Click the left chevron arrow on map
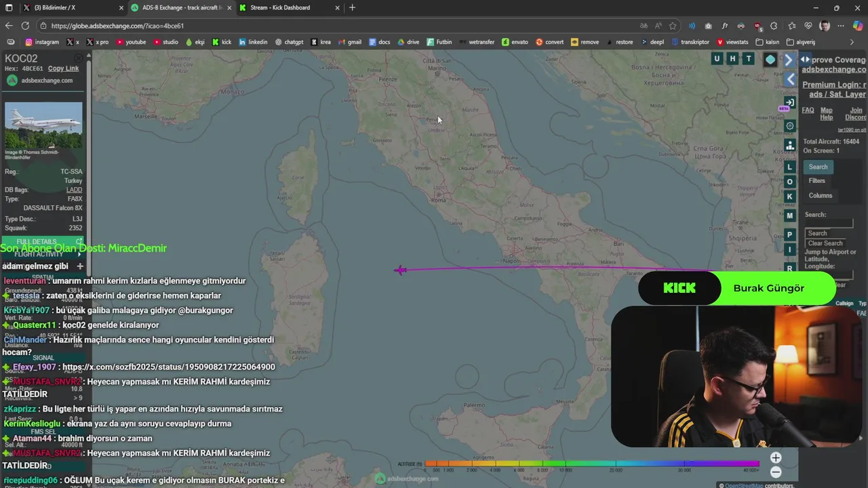Screen dimensions: 868x488 click(791, 79)
